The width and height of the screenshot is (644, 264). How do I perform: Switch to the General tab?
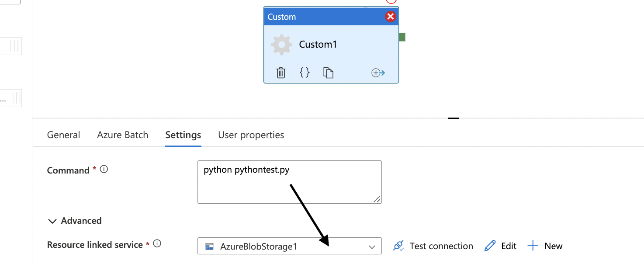(x=63, y=135)
